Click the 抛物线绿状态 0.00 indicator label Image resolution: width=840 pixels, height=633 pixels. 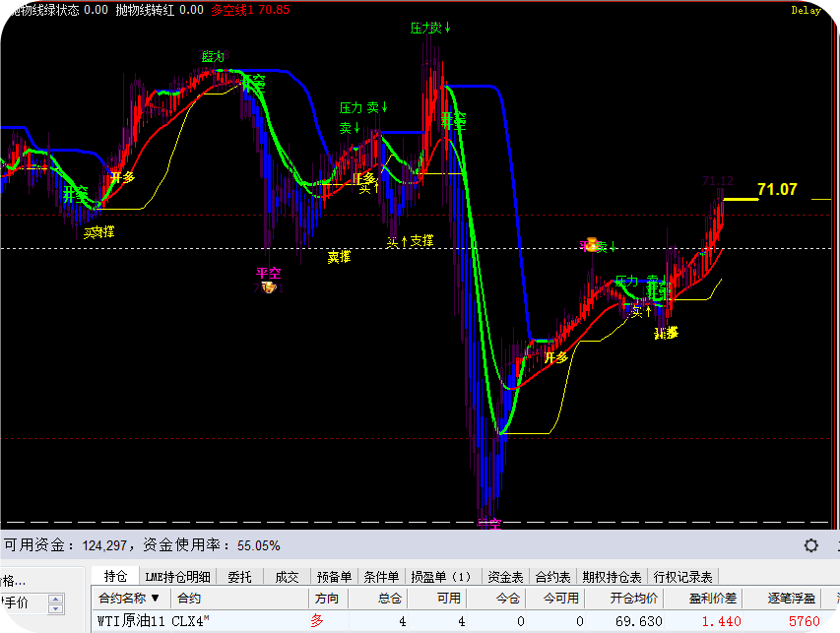[59, 10]
